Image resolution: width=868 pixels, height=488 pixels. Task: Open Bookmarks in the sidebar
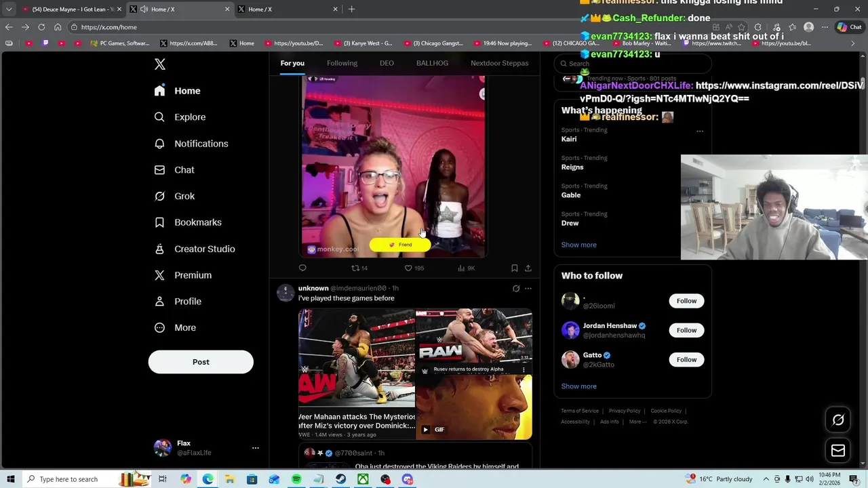point(188,222)
